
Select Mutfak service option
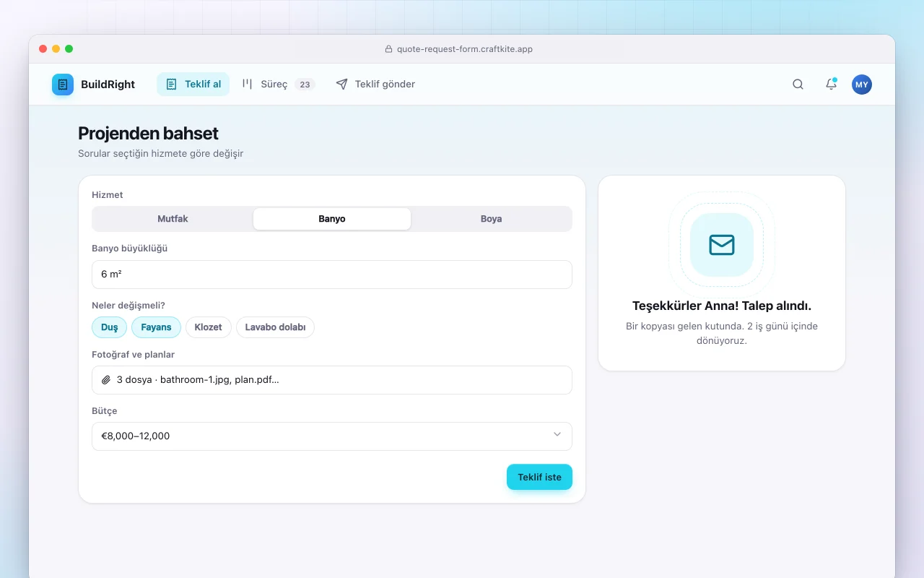point(173,219)
